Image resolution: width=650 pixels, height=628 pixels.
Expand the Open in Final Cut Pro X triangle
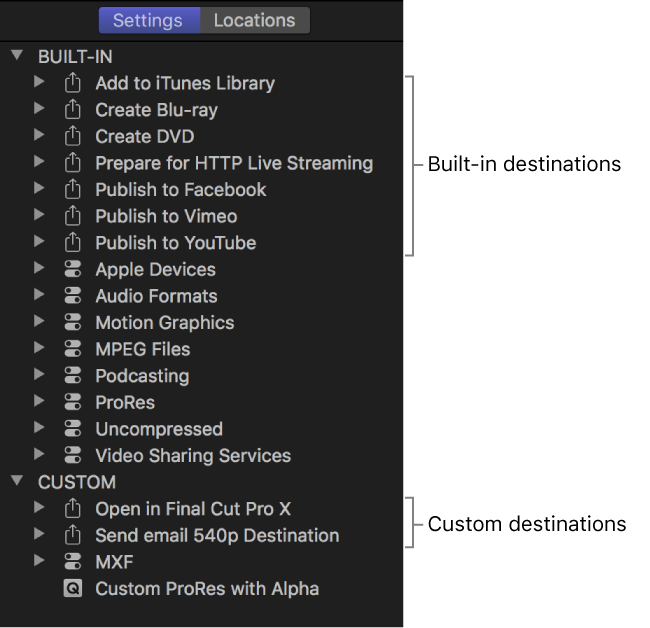point(39,507)
